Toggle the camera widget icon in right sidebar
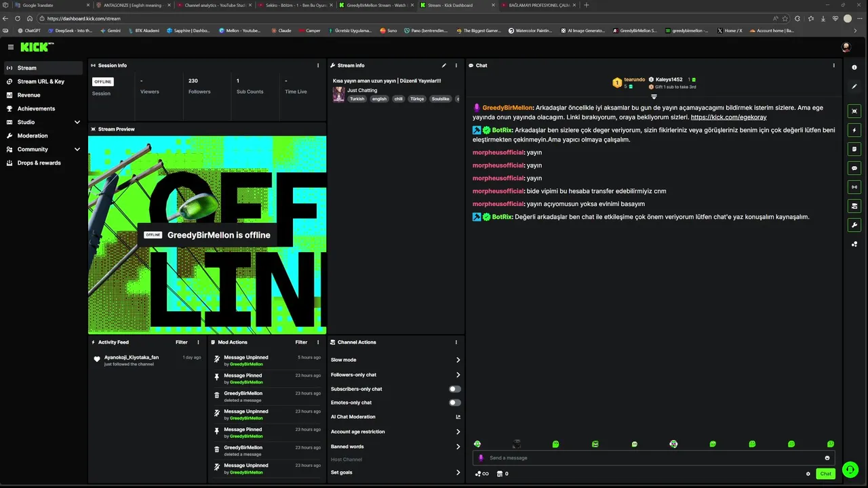The width and height of the screenshot is (868, 488). [x=854, y=206]
